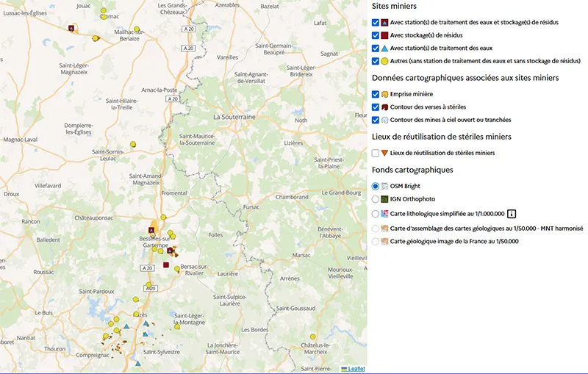Toggle 'Avec station(s) de traitement des eaux' checkbox
This screenshot has height=374, width=588.
pyautogui.click(x=376, y=48)
